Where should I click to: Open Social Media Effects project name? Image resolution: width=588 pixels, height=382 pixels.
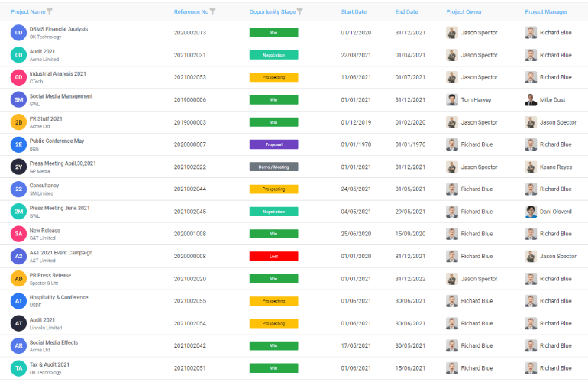(53, 342)
